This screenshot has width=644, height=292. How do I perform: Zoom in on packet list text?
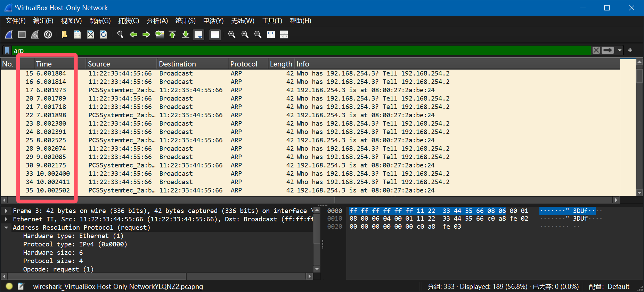[232, 34]
